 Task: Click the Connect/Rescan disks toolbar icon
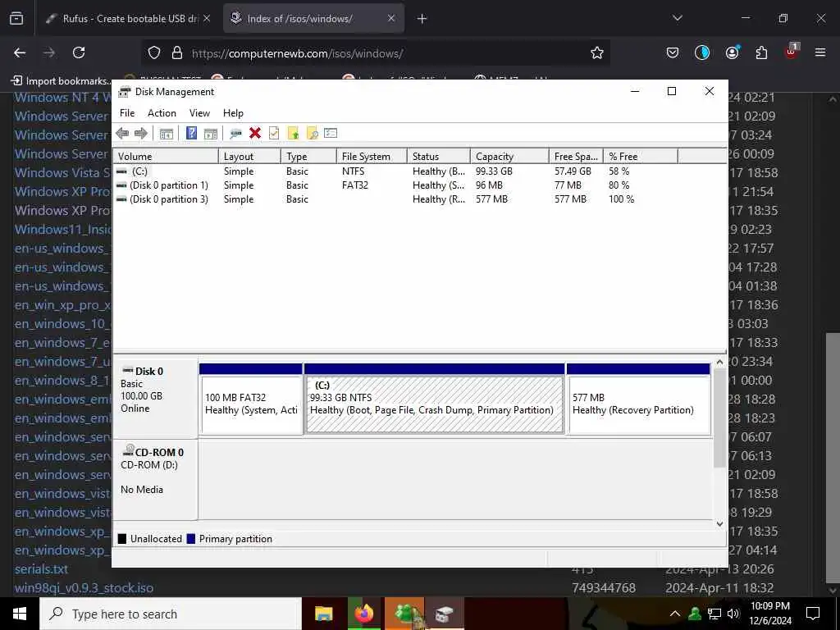pyautogui.click(x=235, y=134)
